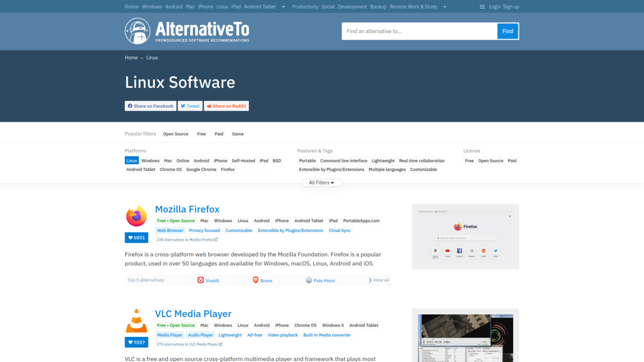644x362 pixels.
Task: Click the Login link
Action: coord(494,7)
